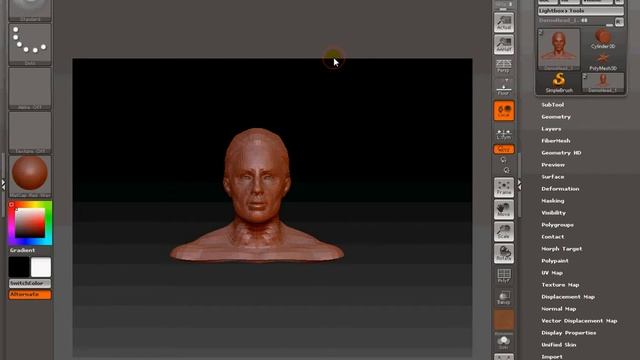Select the white main color swatch

point(41,267)
